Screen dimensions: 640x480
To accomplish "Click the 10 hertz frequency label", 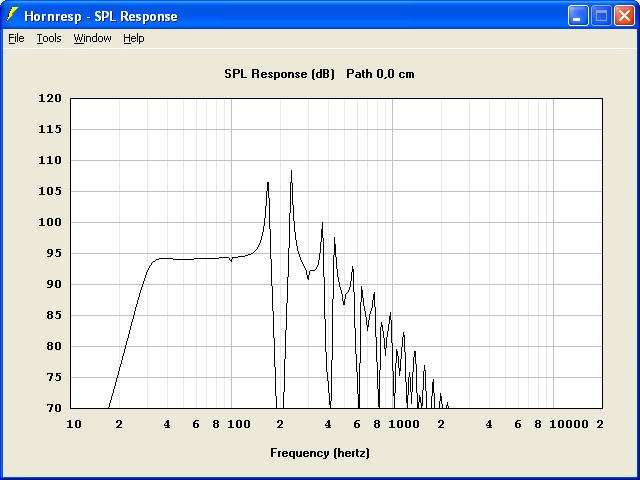I will tap(74, 424).
